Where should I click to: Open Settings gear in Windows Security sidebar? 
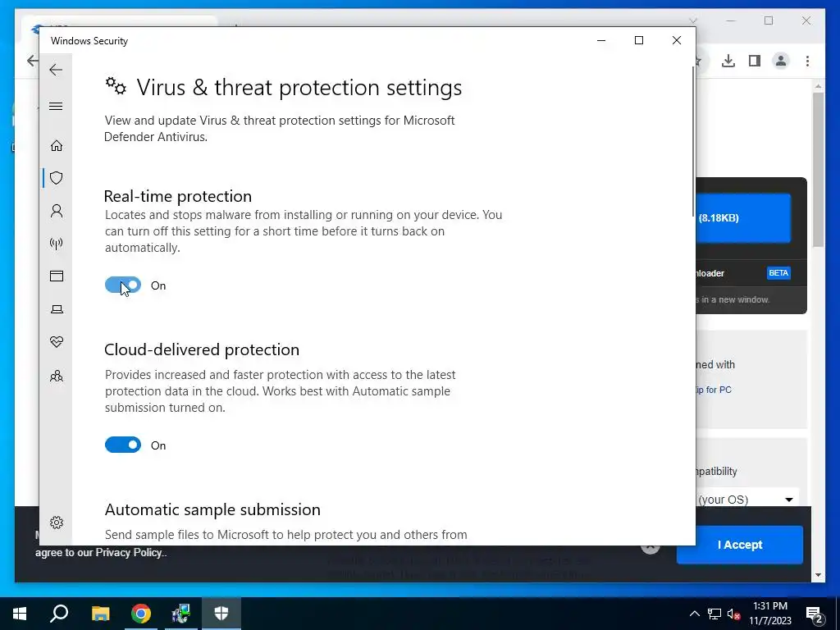57,523
